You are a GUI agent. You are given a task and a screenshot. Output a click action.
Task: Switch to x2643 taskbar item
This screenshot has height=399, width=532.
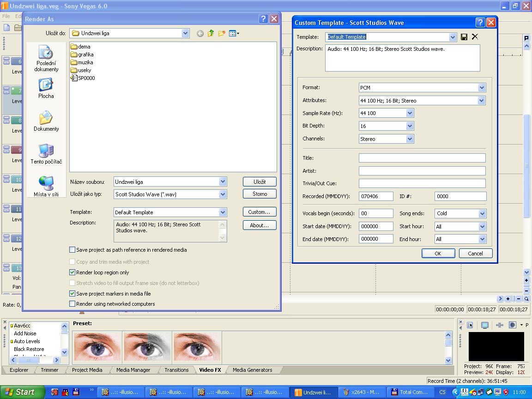[362, 392]
